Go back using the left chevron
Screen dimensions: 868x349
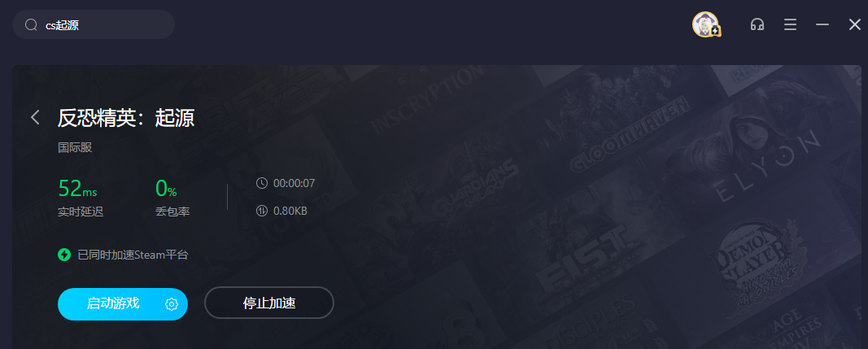coord(36,117)
